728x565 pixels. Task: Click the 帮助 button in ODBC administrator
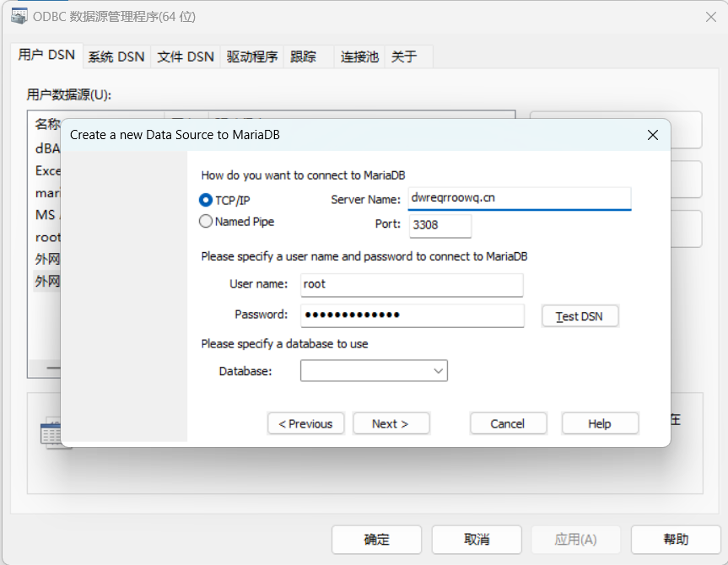[676, 540]
